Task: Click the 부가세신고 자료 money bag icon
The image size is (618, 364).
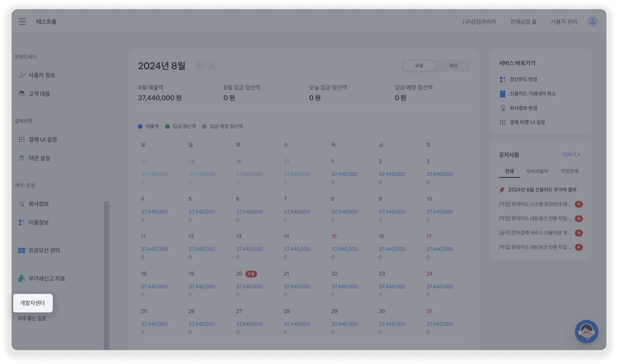Action: coord(22,279)
